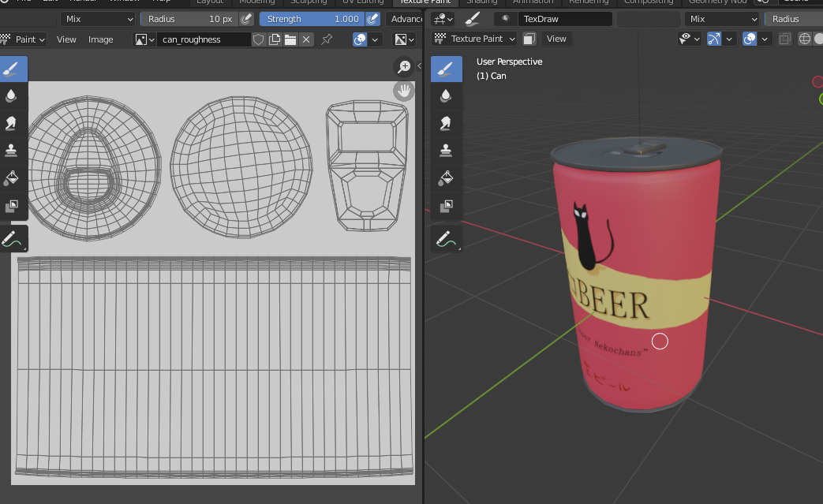823x504 pixels.
Task: Select the Mask tool in 3D viewport
Action: click(x=446, y=205)
